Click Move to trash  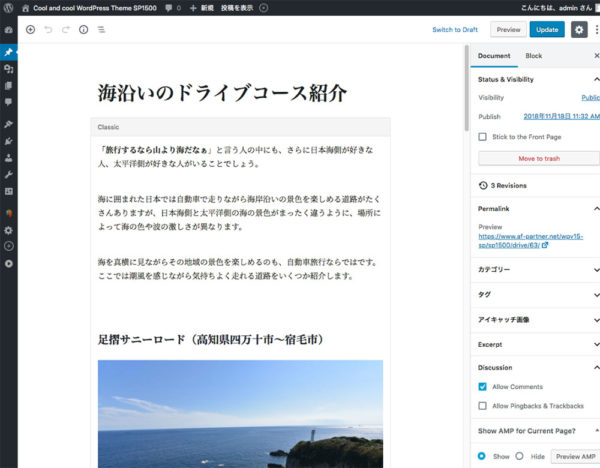539,158
